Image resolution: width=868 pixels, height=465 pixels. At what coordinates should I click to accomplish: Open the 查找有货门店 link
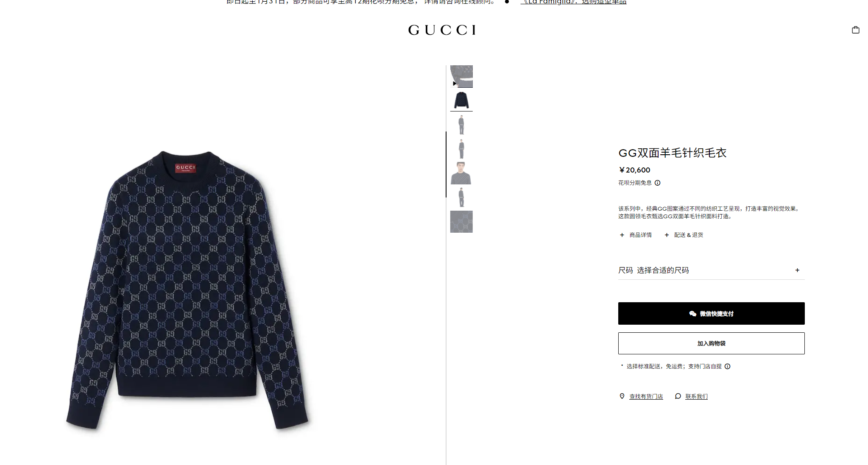(646, 396)
